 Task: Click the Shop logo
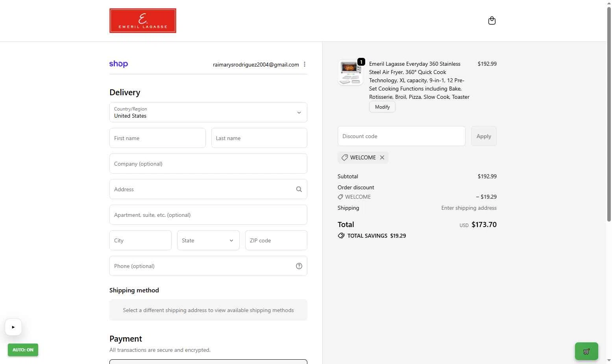pyautogui.click(x=118, y=64)
